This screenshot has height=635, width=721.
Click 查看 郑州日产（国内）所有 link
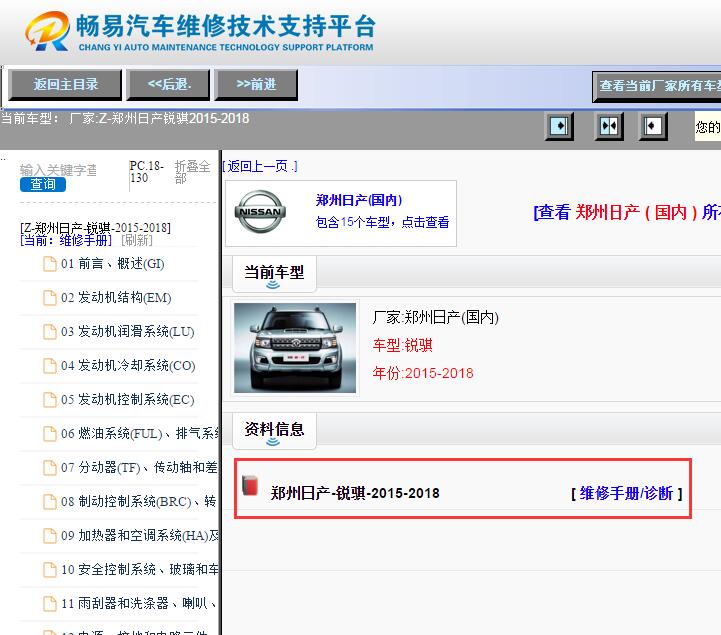[627, 212]
